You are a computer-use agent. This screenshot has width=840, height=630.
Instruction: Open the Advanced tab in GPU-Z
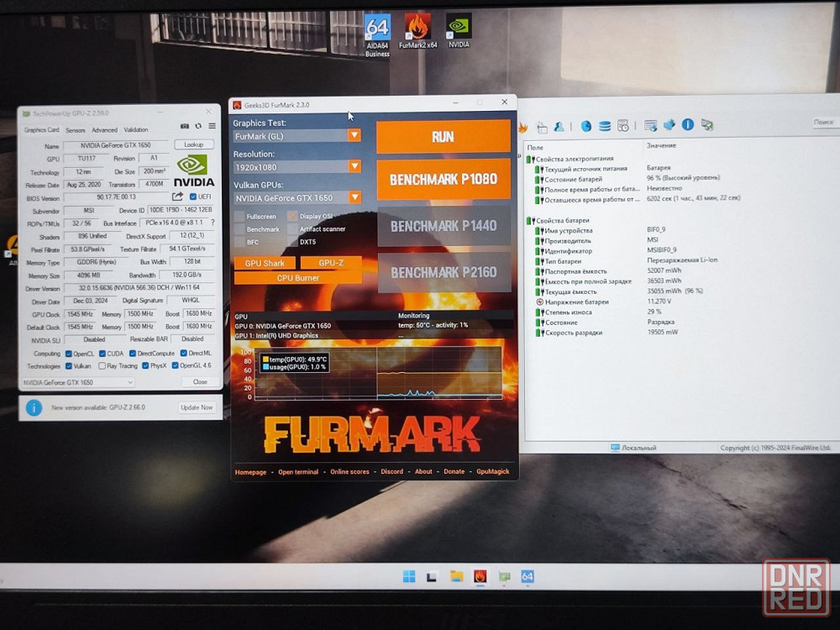tap(104, 129)
